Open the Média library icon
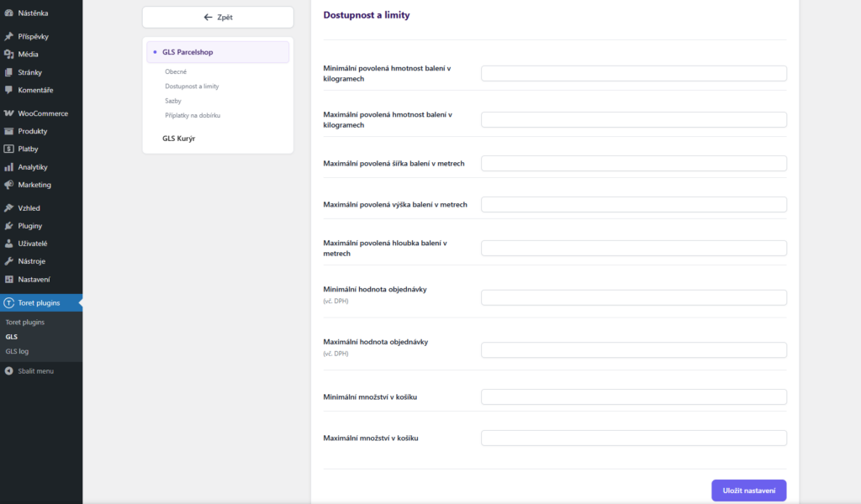This screenshot has height=504, width=861. click(x=9, y=54)
